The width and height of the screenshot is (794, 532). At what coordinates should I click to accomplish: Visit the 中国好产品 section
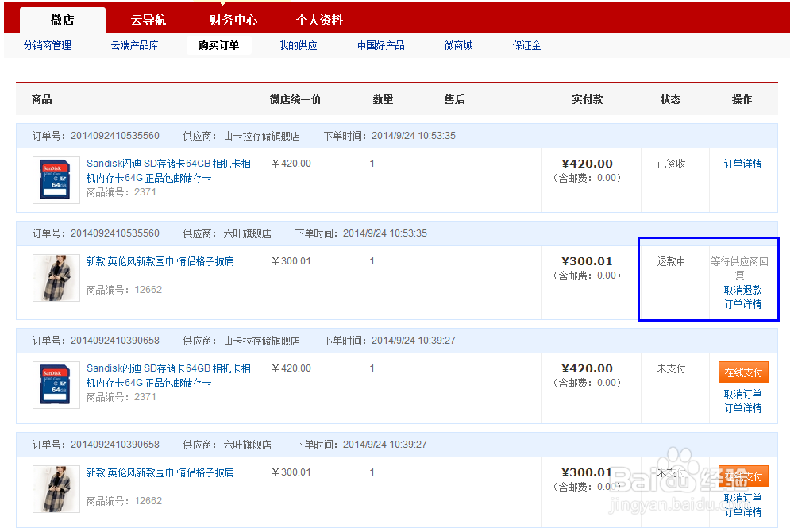coord(381,45)
